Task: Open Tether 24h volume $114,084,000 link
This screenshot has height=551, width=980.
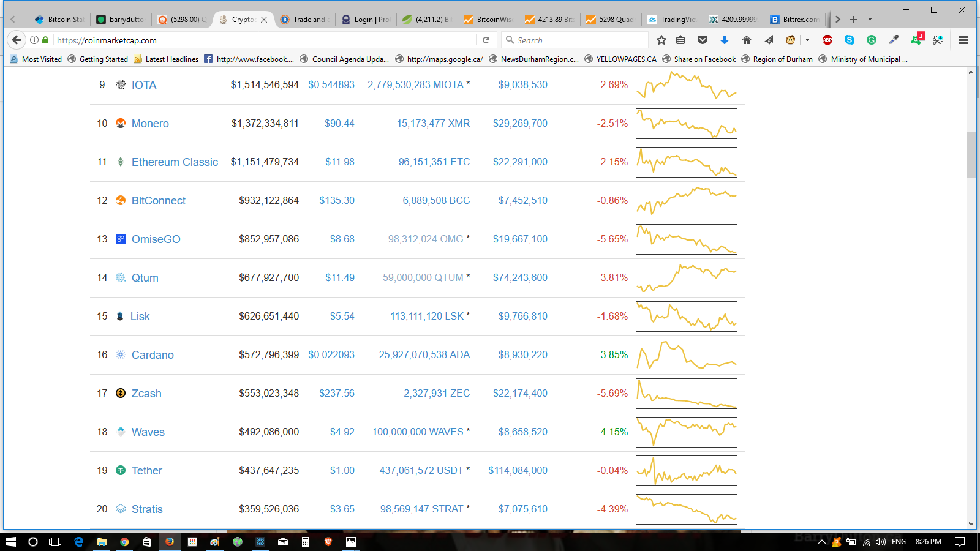Action: 518,470
